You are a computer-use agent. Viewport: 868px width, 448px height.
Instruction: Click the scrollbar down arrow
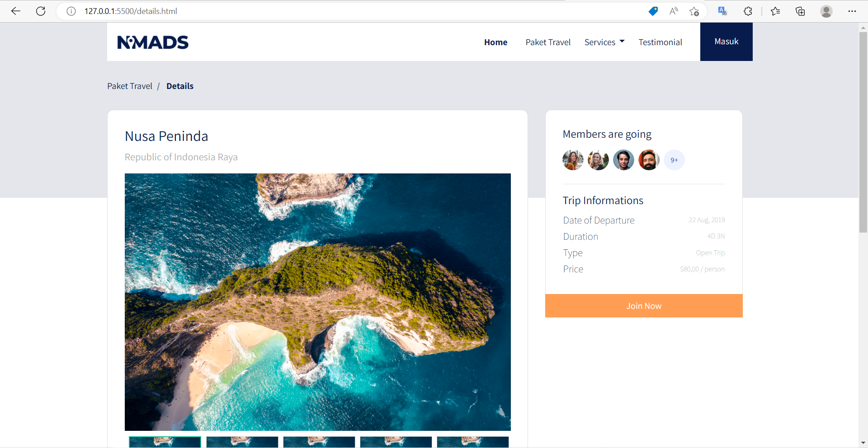click(863, 443)
